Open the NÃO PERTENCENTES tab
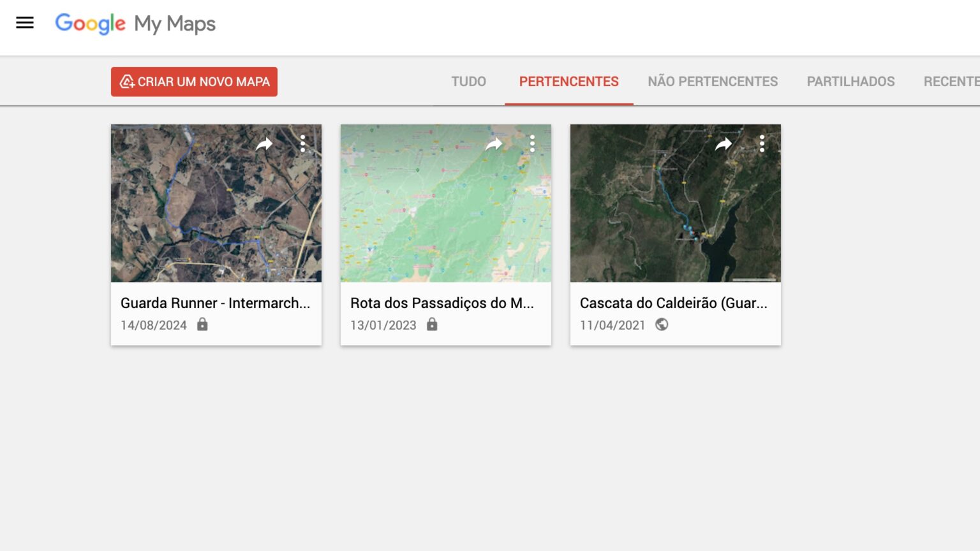 tap(713, 81)
